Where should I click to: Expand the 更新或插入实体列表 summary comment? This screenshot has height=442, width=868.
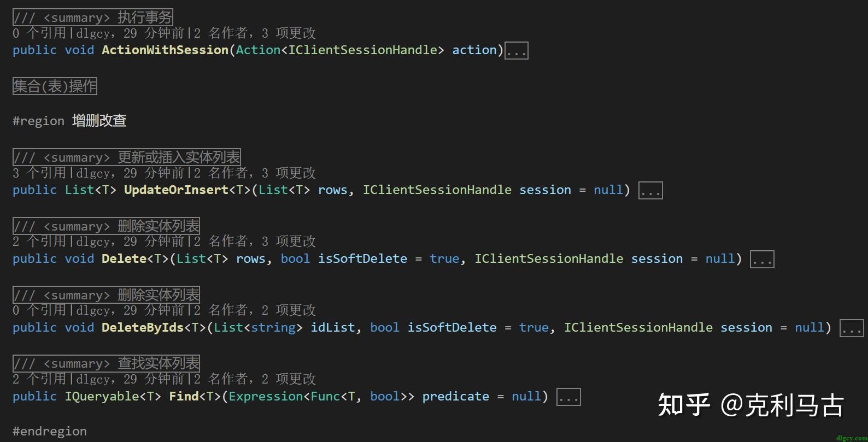[x=126, y=157]
